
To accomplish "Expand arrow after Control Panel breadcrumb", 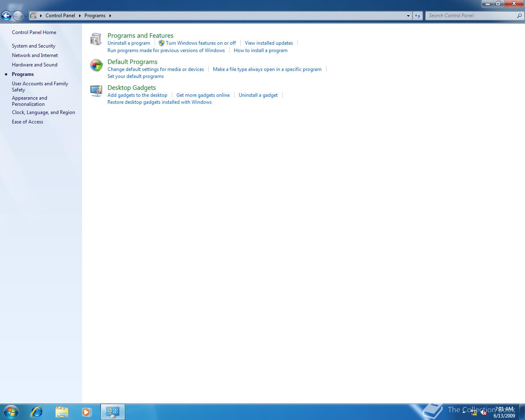I will pos(80,16).
